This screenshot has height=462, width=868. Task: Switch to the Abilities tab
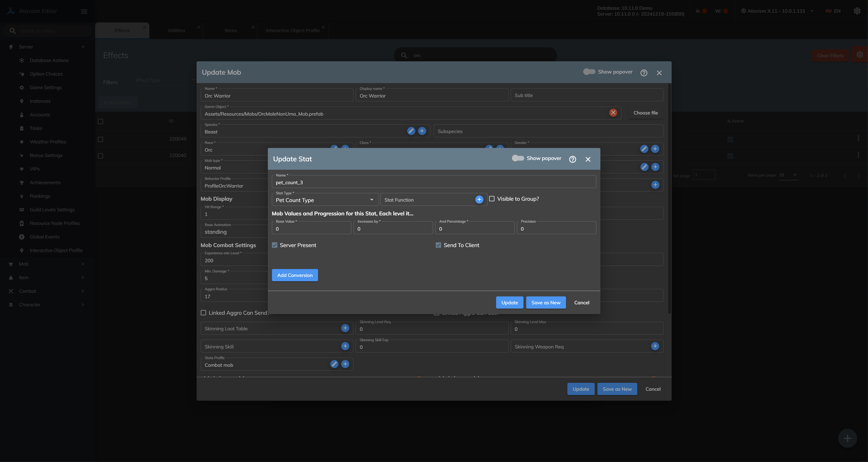tap(176, 30)
